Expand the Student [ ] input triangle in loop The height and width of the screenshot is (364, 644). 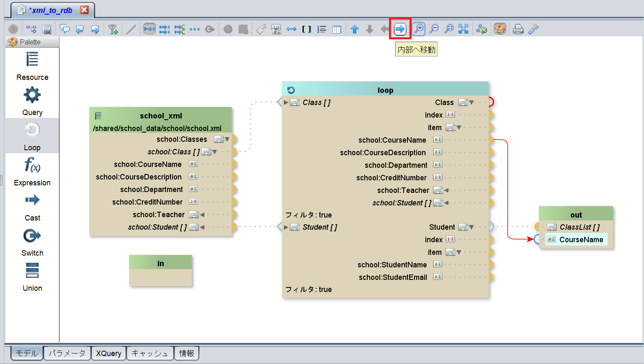tap(286, 227)
